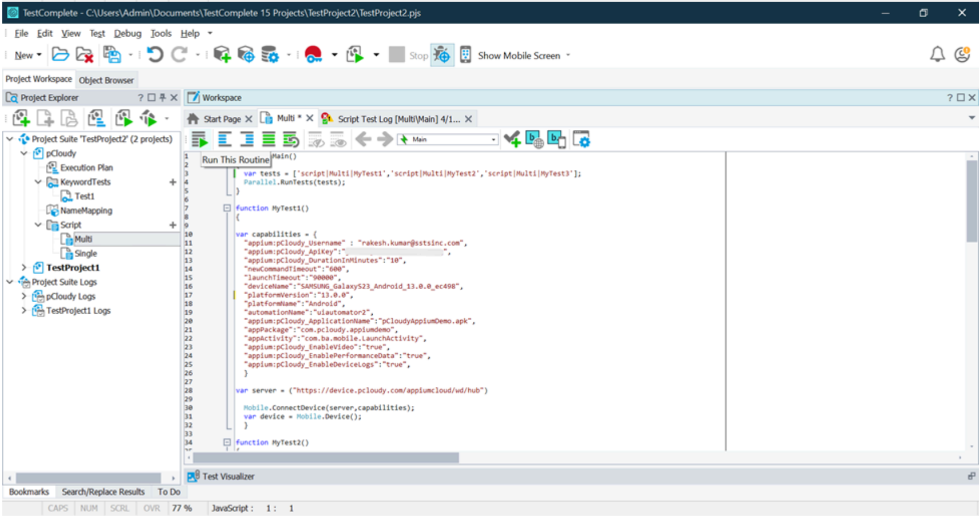980x518 pixels.
Task: Open the Debug menu
Action: [127, 34]
